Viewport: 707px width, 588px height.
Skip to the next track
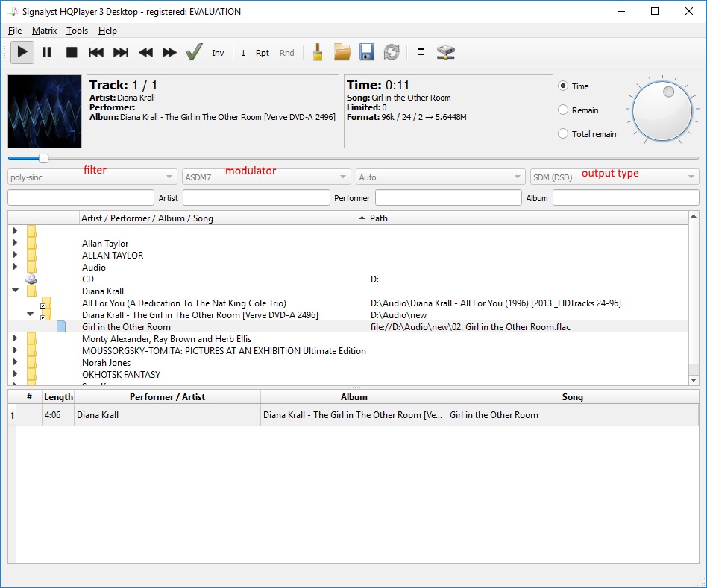click(x=121, y=52)
